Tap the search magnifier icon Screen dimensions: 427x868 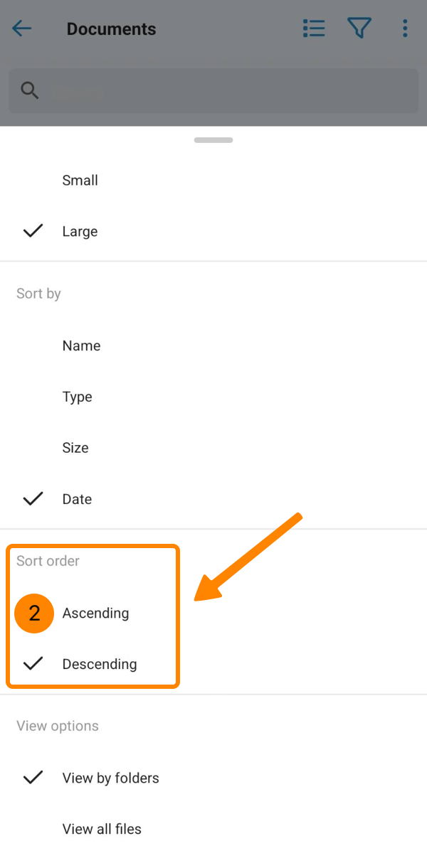pos(29,90)
